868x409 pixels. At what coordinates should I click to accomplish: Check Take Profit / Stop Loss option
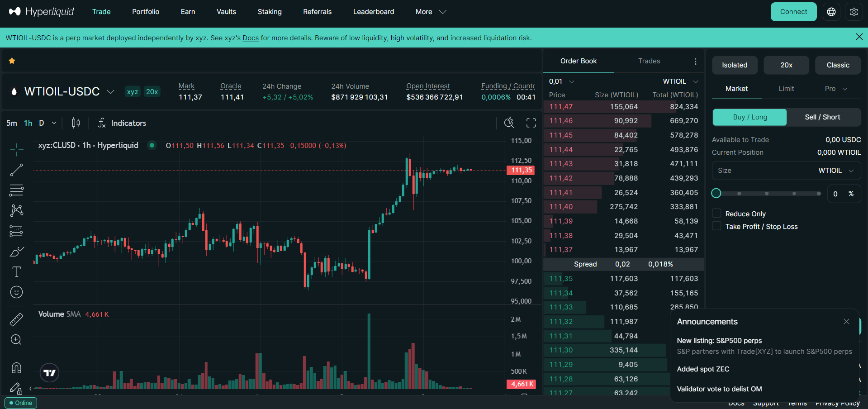click(716, 226)
